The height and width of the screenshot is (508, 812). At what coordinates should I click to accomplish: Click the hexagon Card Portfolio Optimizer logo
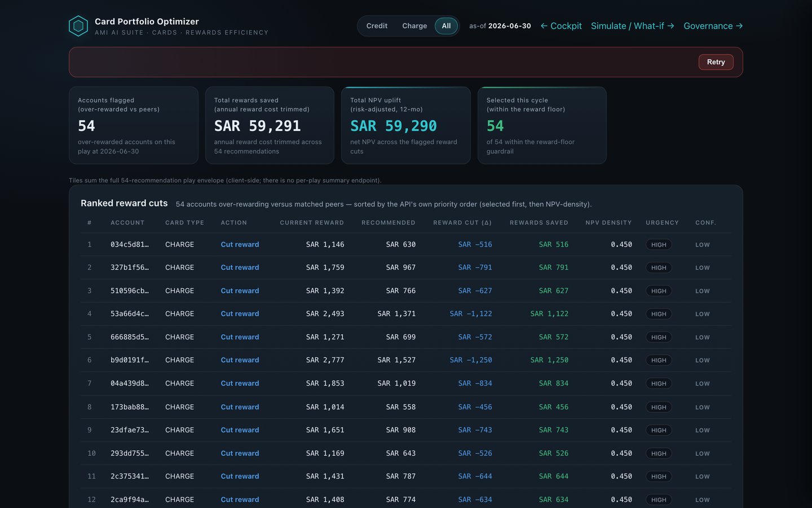click(78, 26)
